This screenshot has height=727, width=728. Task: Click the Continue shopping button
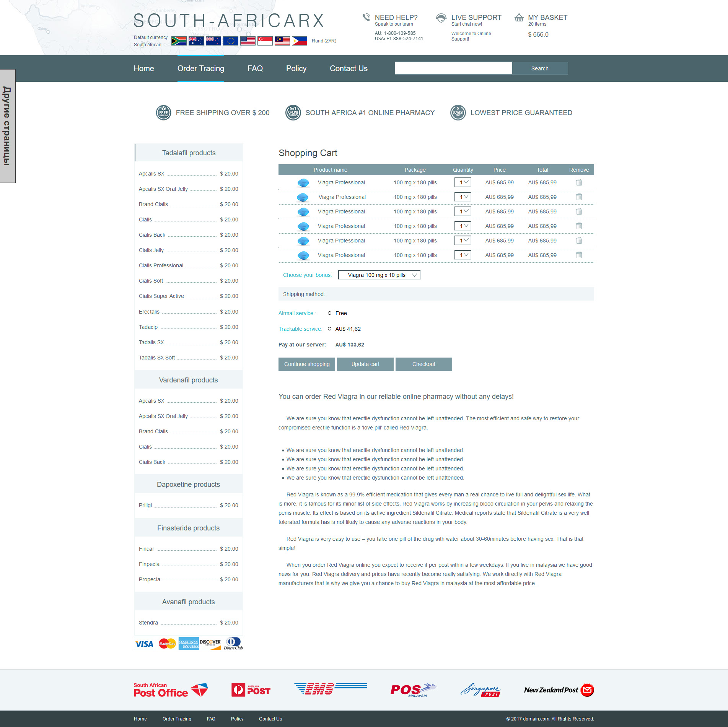pyautogui.click(x=307, y=364)
